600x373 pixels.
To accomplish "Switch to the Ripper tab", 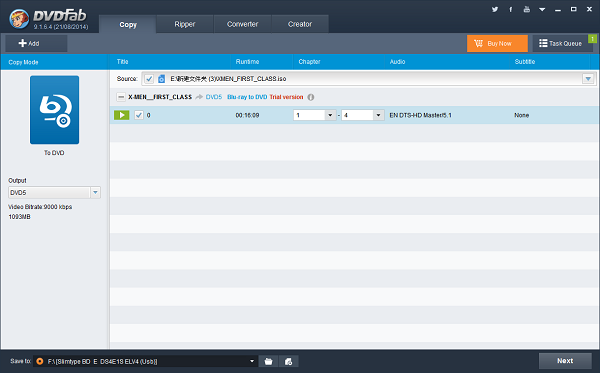I will (x=185, y=24).
